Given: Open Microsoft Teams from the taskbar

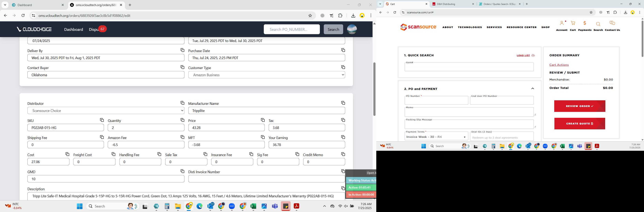Looking at the screenshot, I should [275, 206].
